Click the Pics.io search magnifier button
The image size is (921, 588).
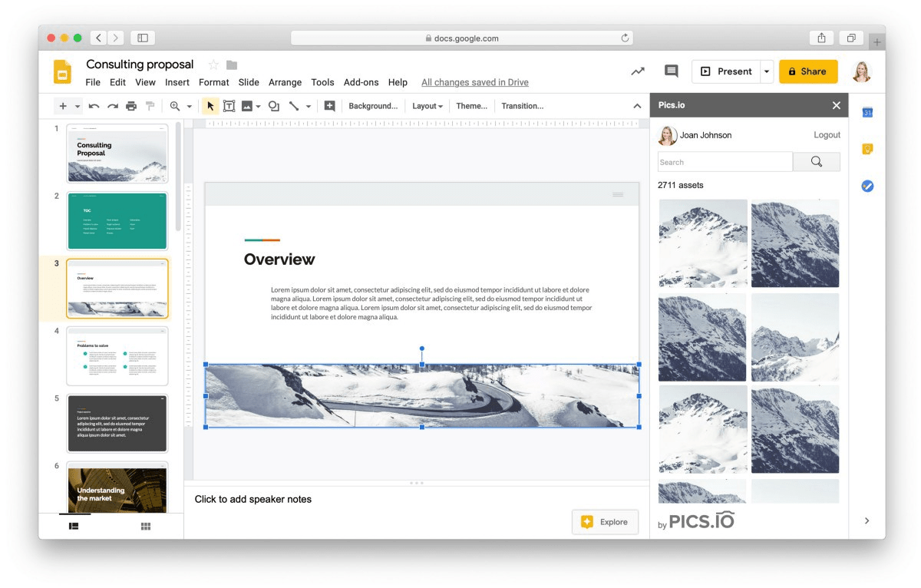point(817,162)
